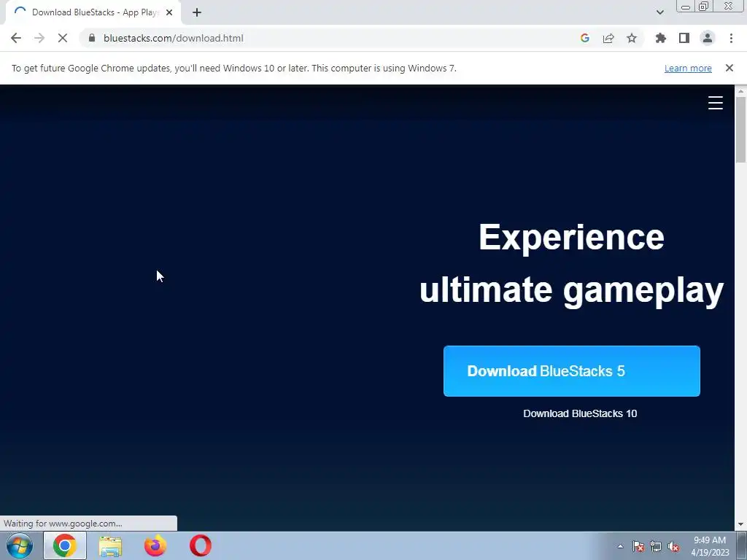Screen dimensions: 747x560
Task: Click the address bar URL field
Action: tap(329, 38)
